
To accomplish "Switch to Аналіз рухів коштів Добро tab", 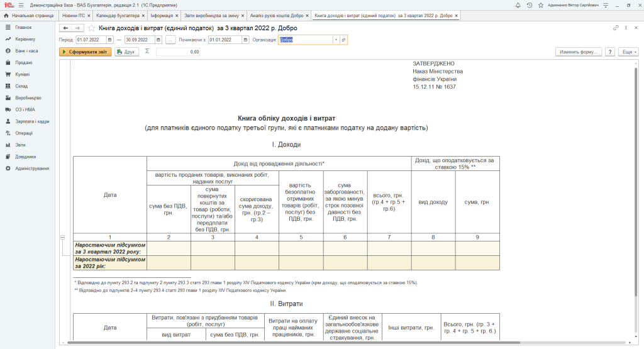I will tap(277, 16).
